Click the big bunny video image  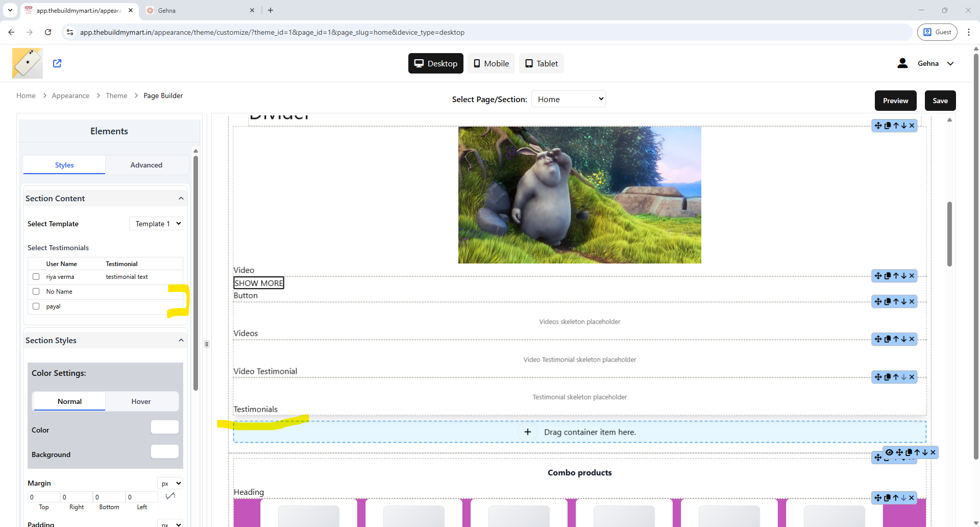click(580, 195)
